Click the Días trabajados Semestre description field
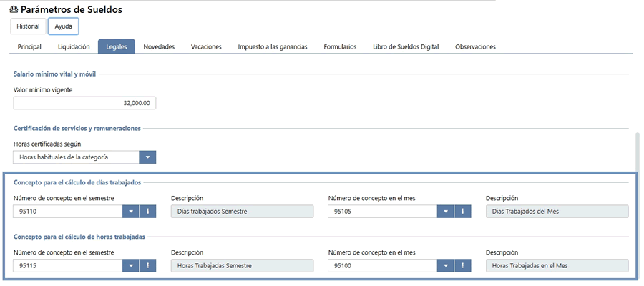Image resolution: width=644 pixels, height=286 pixels. pyautogui.click(x=243, y=212)
